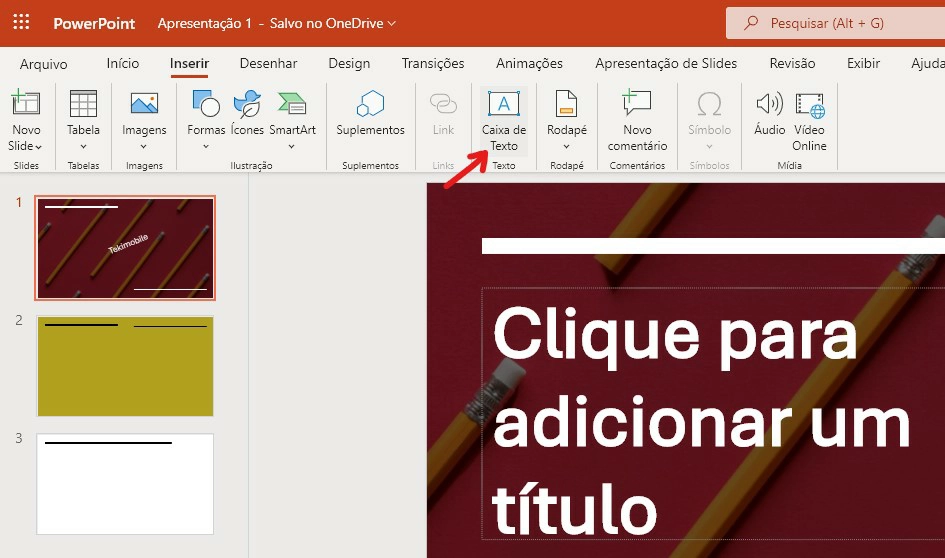Expand the Símbolo dropdown chevron

pyautogui.click(x=709, y=146)
